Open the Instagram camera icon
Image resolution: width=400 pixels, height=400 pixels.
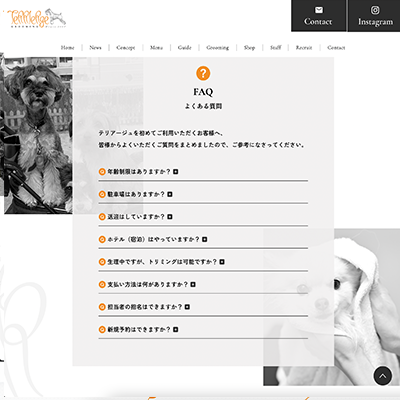tap(375, 10)
